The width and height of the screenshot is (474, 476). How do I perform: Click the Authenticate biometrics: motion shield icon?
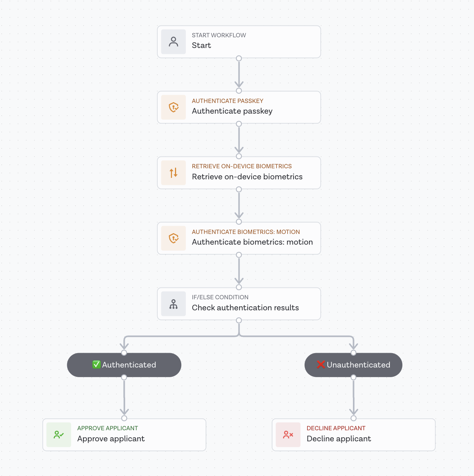(x=173, y=238)
